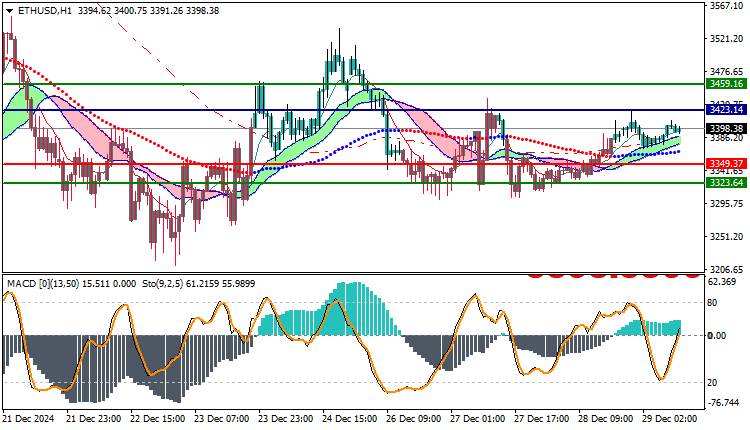
Task: Click the 23 Dec 07:00 time label
Action: click(221, 419)
